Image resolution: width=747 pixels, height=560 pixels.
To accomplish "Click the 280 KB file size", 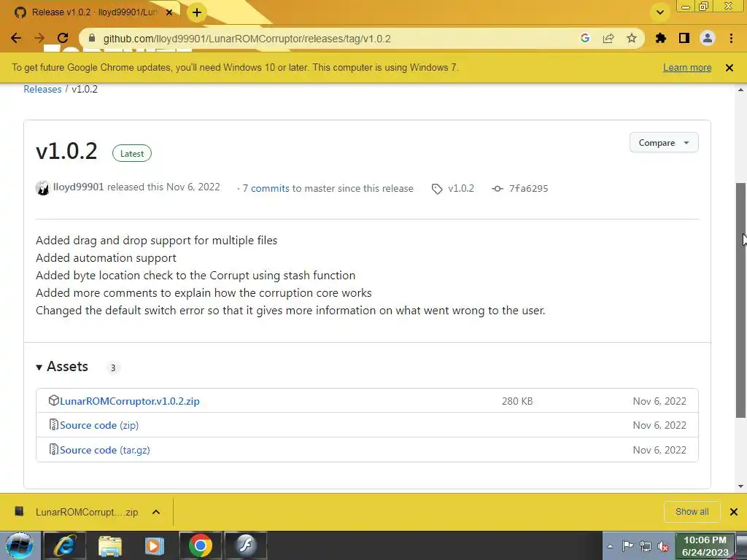I will (517, 401).
